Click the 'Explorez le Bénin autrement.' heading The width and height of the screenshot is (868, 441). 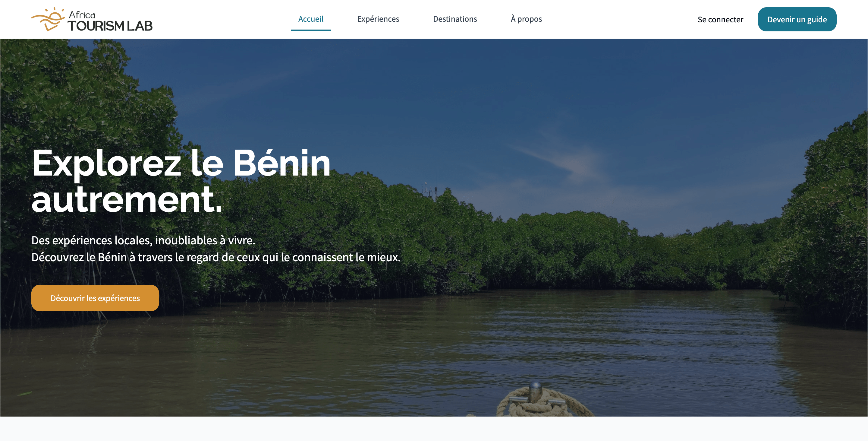pos(181,181)
